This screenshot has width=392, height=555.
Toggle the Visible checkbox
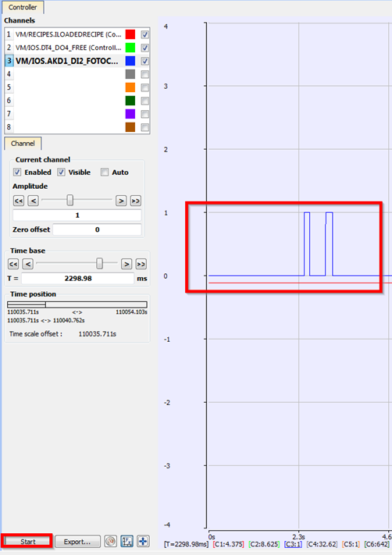(61, 172)
